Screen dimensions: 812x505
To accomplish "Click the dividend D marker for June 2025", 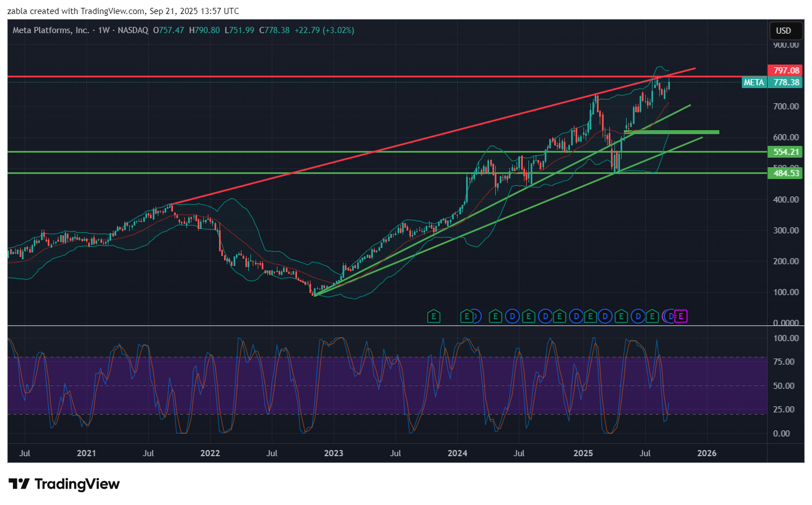I will [638, 316].
